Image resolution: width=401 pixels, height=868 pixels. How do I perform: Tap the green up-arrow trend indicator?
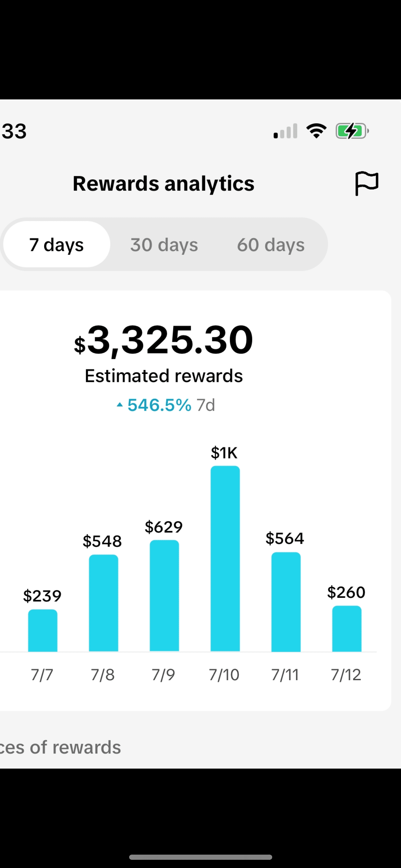click(x=120, y=405)
